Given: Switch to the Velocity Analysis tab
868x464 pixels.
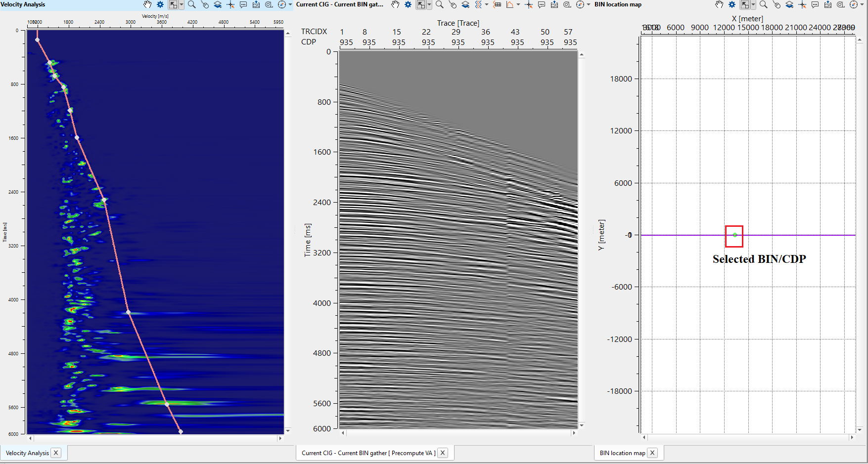Looking at the screenshot, I should coord(27,453).
